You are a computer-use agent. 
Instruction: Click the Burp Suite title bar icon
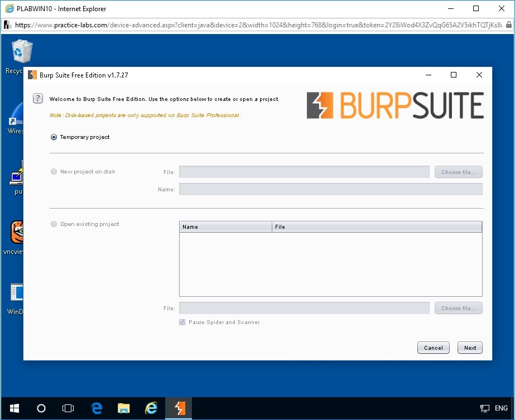coord(32,75)
